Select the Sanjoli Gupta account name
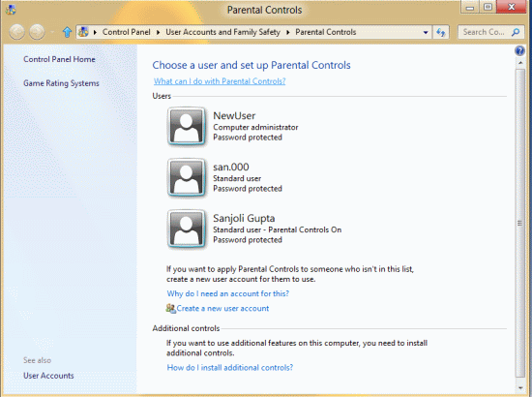This screenshot has height=397, width=532. [x=244, y=219]
